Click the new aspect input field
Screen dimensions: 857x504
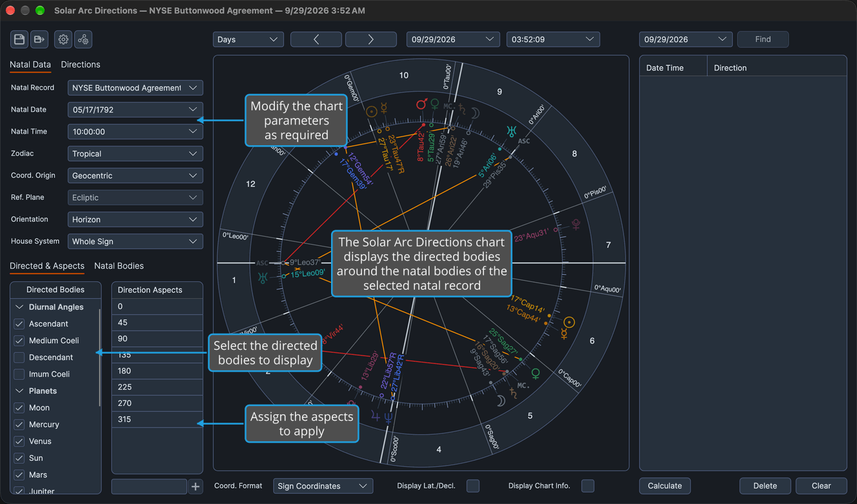[x=149, y=487]
